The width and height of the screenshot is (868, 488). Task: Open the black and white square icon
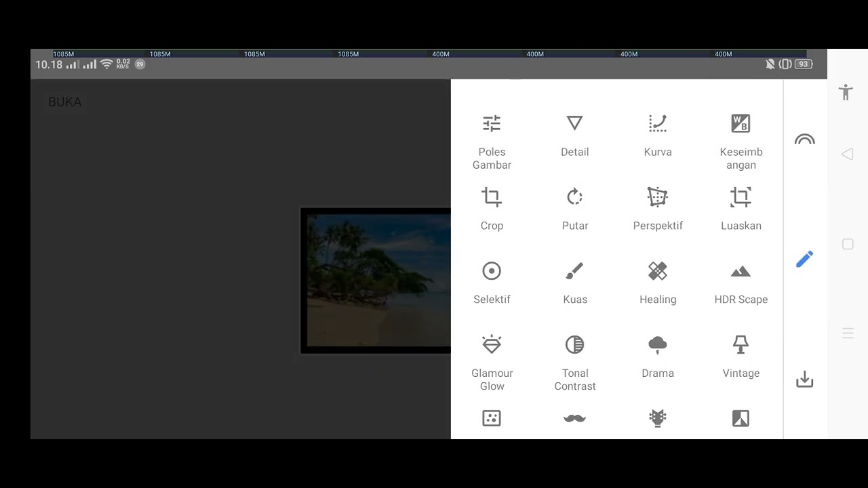pos(741,418)
